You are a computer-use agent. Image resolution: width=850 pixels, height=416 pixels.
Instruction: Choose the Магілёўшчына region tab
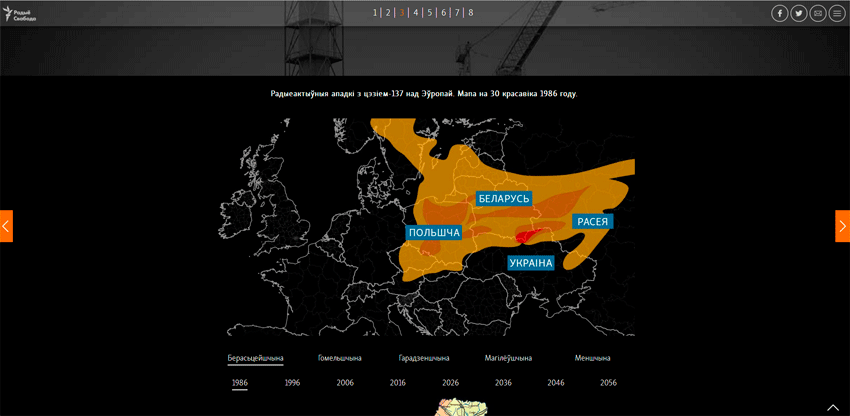click(x=508, y=358)
